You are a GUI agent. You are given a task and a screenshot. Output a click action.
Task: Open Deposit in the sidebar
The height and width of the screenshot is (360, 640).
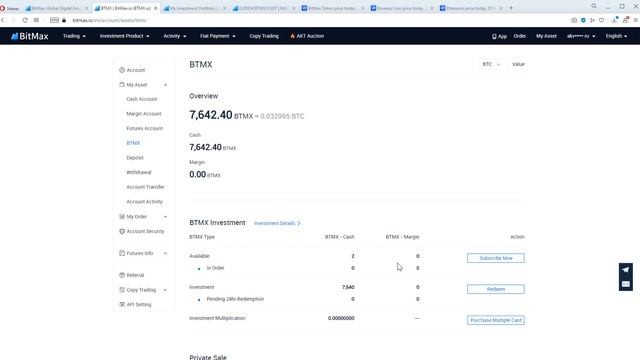tap(135, 158)
